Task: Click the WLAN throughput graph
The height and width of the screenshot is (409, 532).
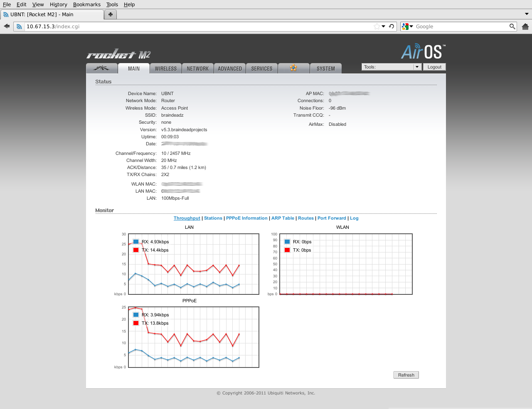Action: [346, 264]
